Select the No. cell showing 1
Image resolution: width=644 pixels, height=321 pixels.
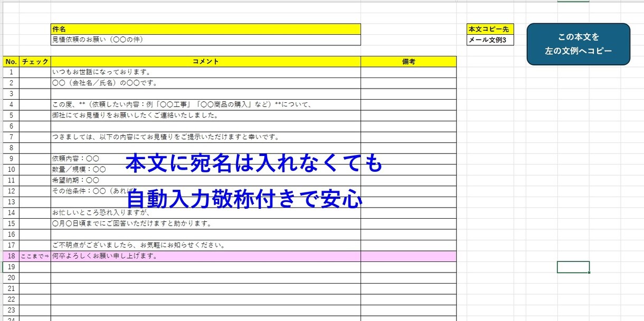(11, 72)
